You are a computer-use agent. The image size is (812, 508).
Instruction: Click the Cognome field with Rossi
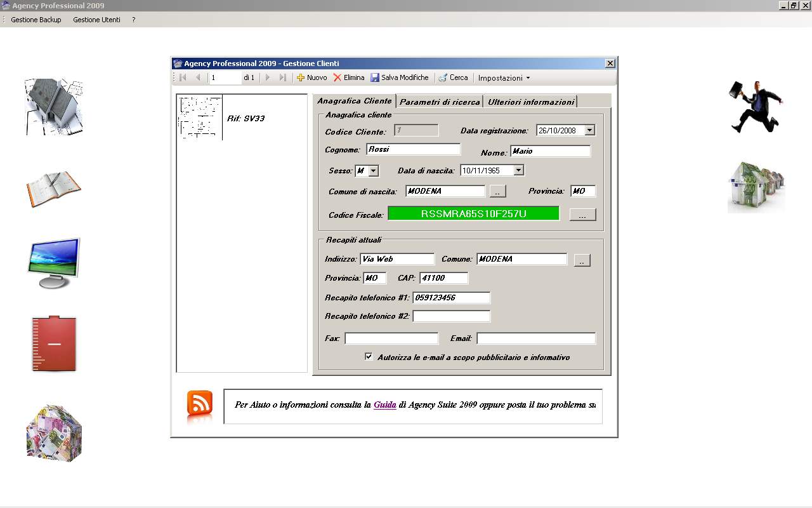pos(414,149)
